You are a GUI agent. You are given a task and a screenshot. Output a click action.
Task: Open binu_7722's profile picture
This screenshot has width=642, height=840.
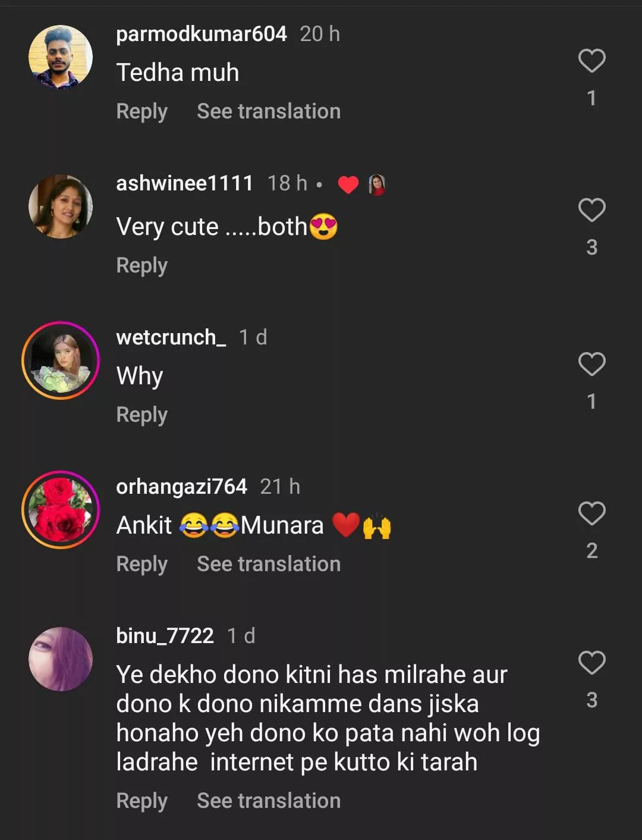[61, 659]
